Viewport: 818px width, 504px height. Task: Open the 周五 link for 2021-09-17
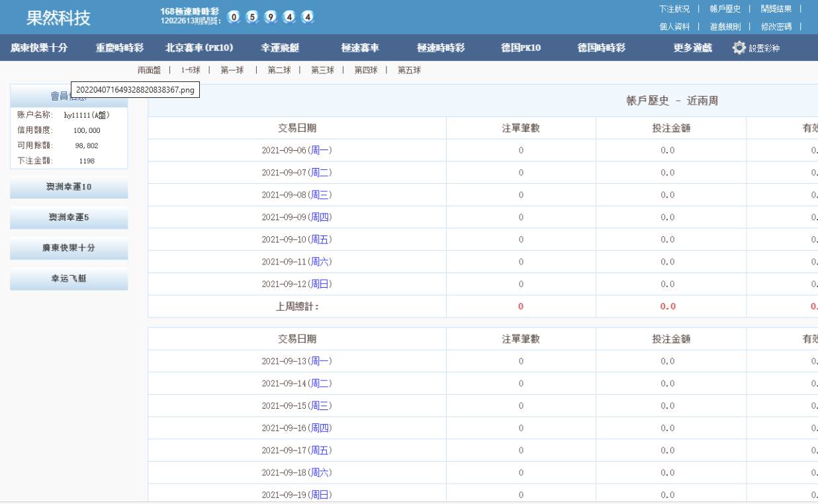click(x=320, y=450)
